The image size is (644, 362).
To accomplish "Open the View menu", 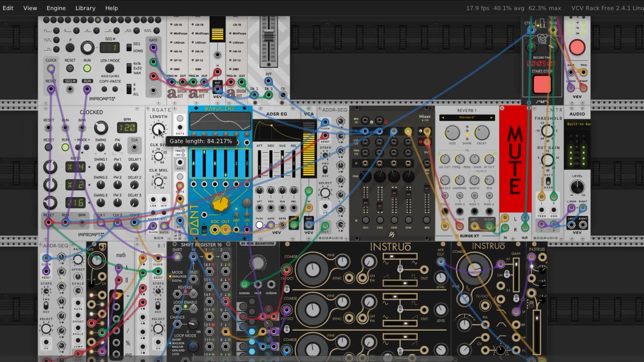I will coord(30,8).
